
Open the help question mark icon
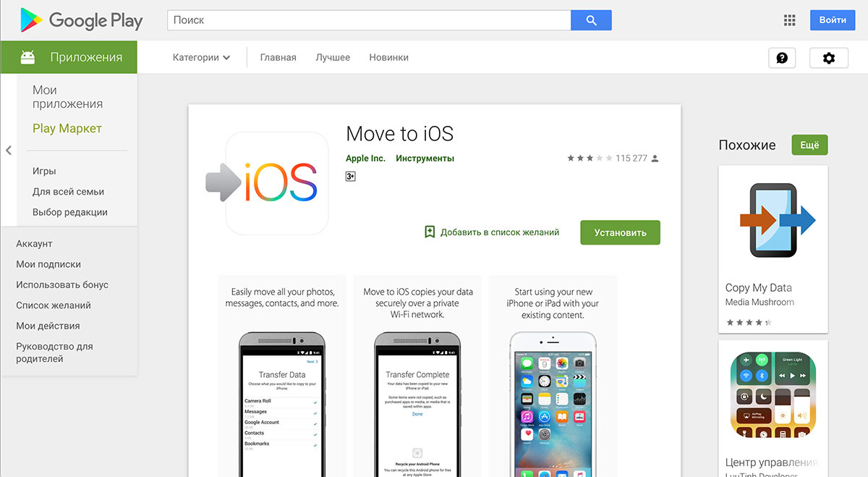782,58
